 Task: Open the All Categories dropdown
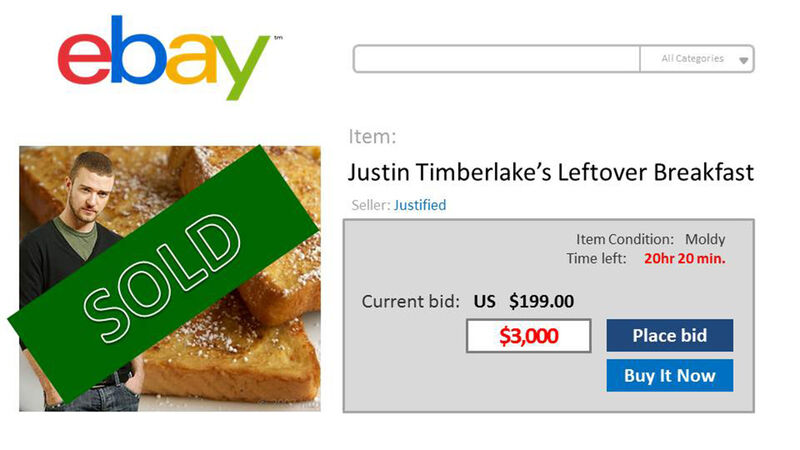696,59
